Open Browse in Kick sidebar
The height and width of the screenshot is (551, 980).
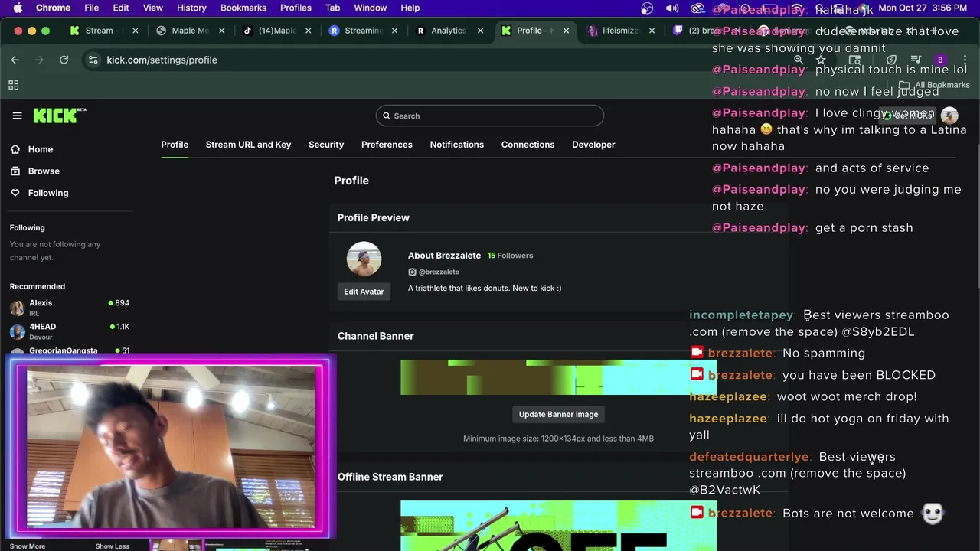34,171
